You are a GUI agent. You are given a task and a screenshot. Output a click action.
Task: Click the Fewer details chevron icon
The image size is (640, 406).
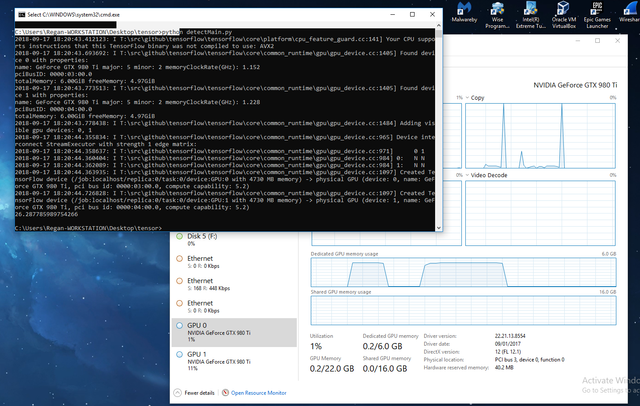click(x=178, y=393)
